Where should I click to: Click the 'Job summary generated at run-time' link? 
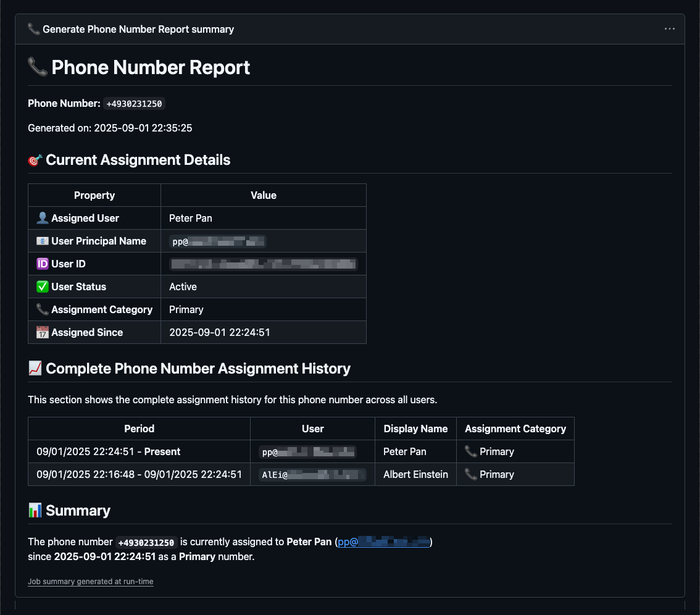click(90, 582)
